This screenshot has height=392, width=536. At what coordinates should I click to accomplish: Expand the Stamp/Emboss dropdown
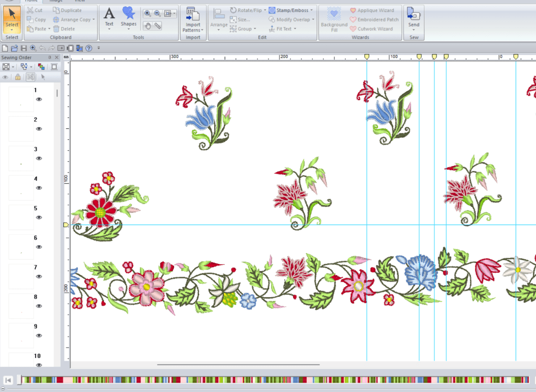coord(311,10)
